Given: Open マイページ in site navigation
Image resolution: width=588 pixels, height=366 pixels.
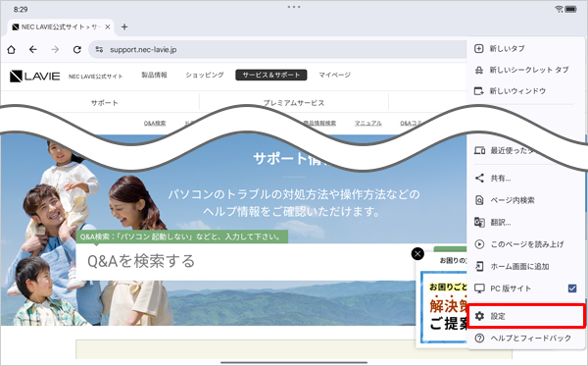Looking at the screenshot, I should pos(334,76).
